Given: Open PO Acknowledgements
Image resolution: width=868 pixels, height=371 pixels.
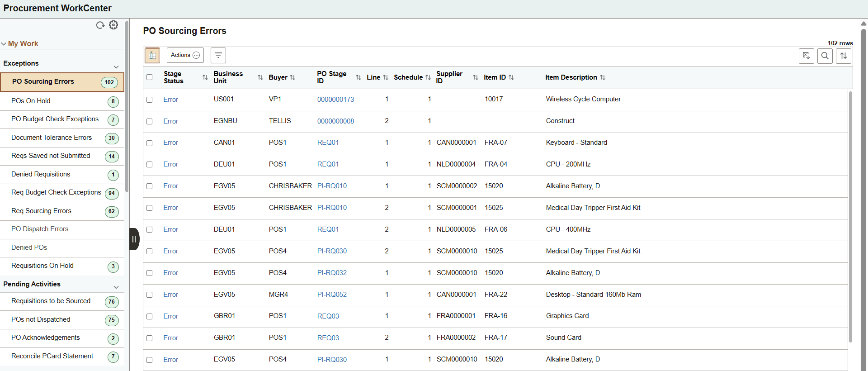Looking at the screenshot, I should point(62,338).
